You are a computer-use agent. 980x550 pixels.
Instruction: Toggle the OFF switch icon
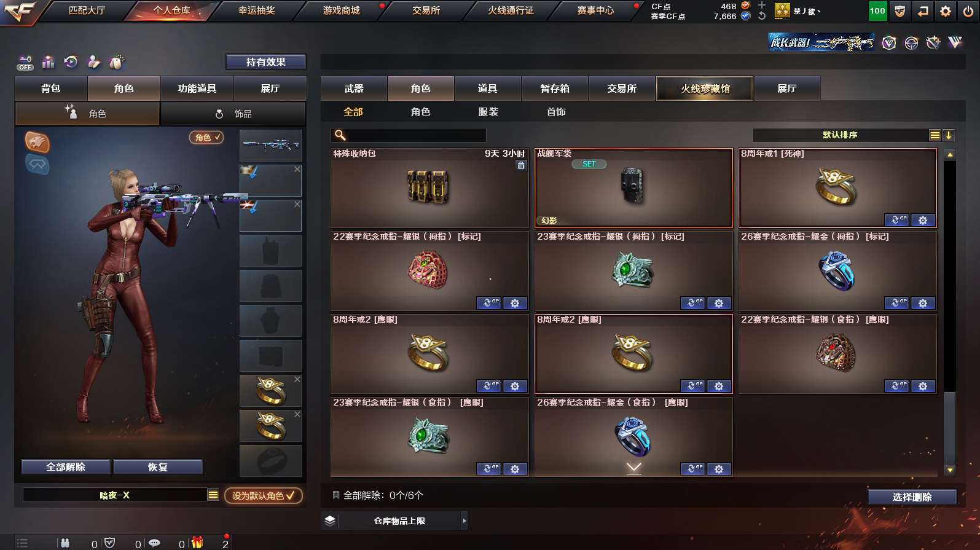coord(25,63)
